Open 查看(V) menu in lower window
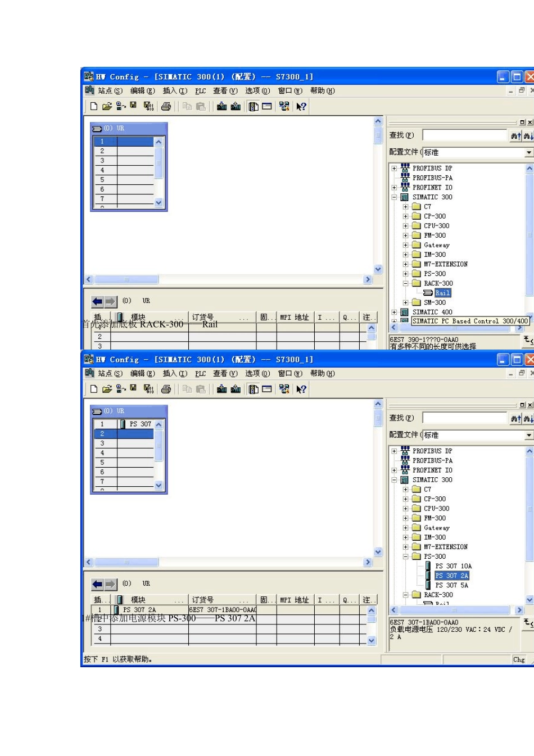The height and width of the screenshot is (756, 534). point(225,373)
